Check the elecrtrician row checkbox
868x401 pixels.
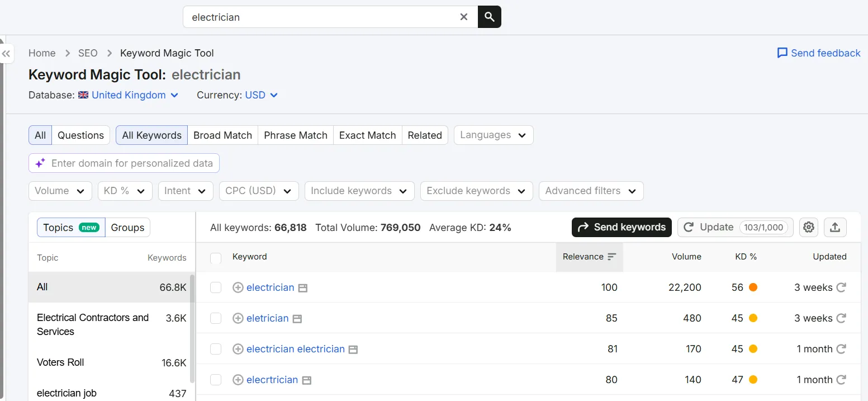click(216, 380)
